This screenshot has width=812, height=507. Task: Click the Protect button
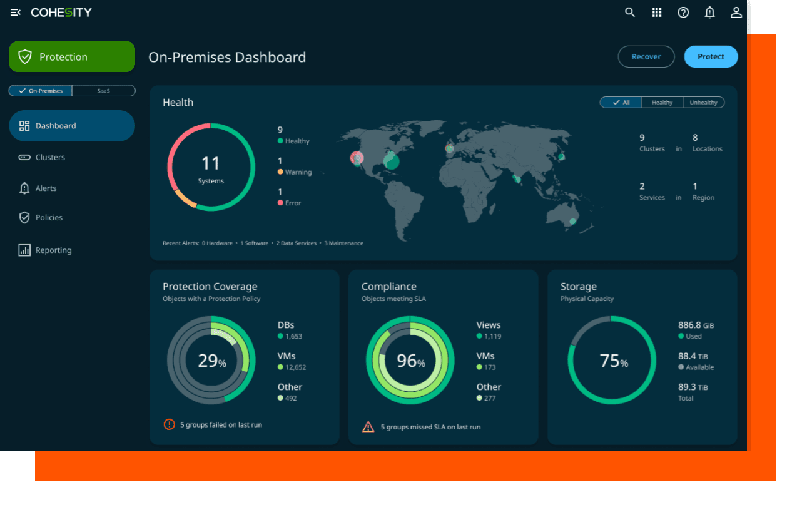coord(711,57)
